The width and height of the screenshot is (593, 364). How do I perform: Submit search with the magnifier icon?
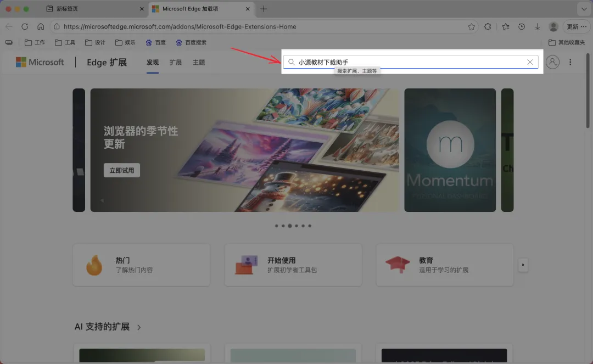(291, 62)
